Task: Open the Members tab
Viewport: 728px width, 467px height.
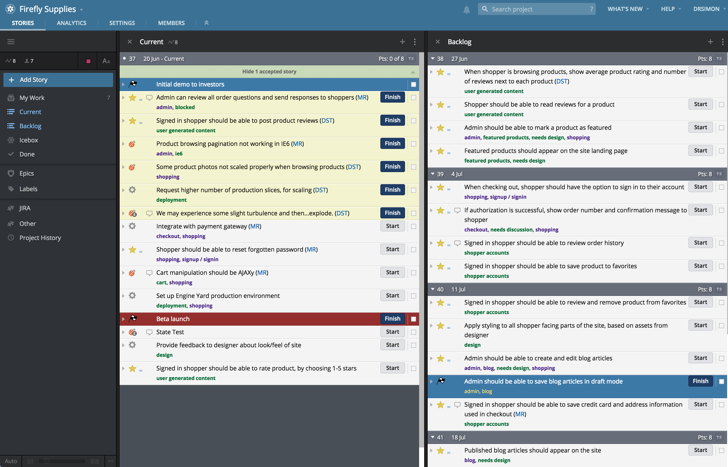Action: pyautogui.click(x=171, y=22)
